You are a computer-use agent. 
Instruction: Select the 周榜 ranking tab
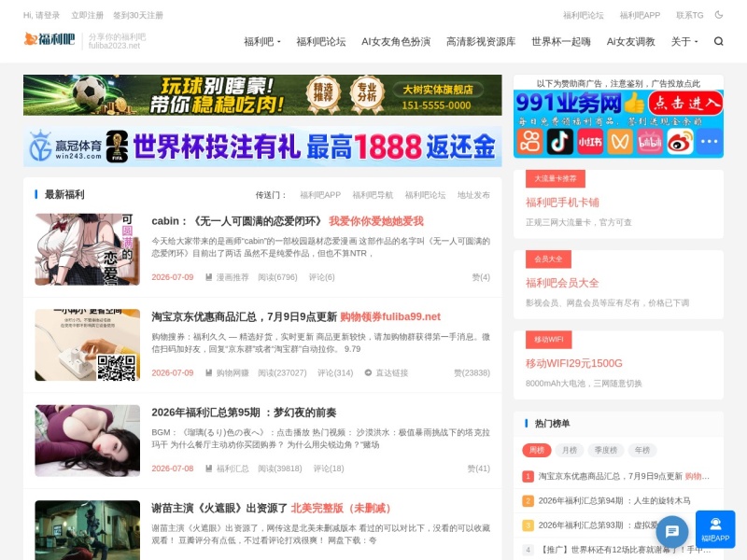536,450
